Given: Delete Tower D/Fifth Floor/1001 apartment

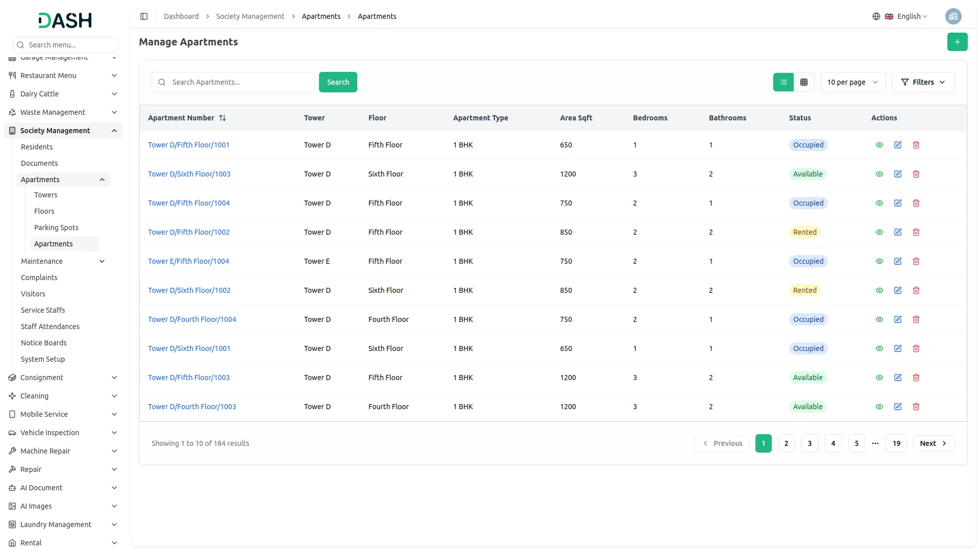Looking at the screenshot, I should (x=916, y=145).
